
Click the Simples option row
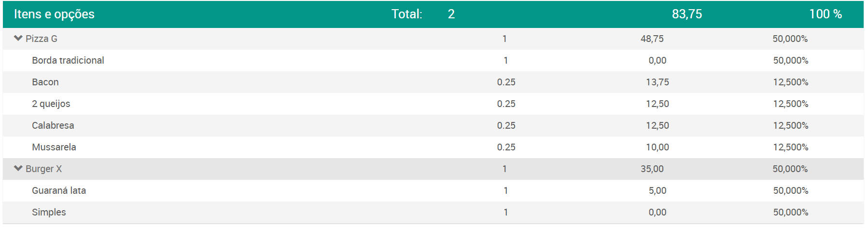[433, 212]
